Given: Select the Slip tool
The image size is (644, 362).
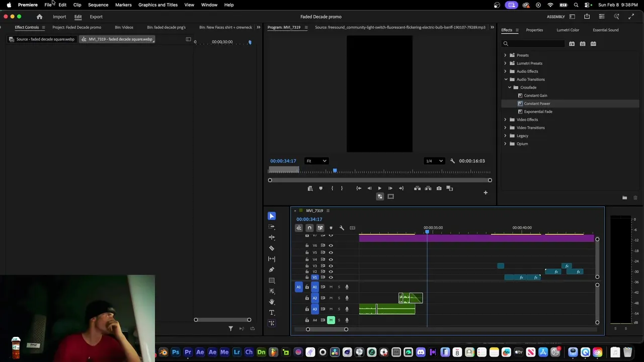Looking at the screenshot, I should tap(272, 259).
